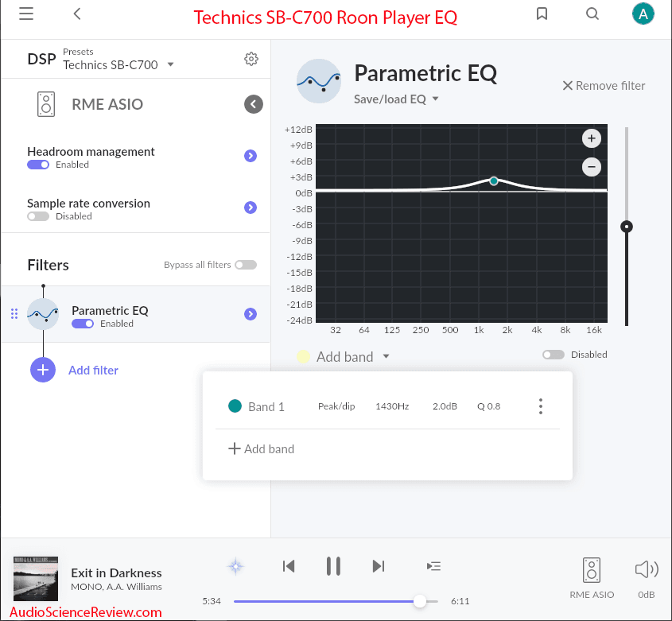Click the RME ASIO speaker icon in DSP panel
Image resolution: width=672 pixels, height=621 pixels.
pos(46,104)
